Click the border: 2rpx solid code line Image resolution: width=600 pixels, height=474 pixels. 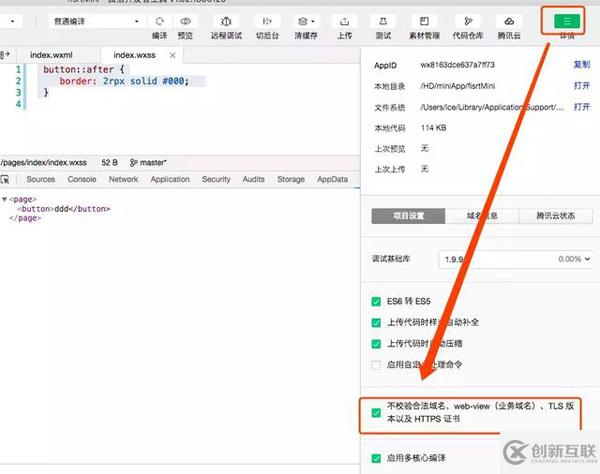tap(124, 81)
